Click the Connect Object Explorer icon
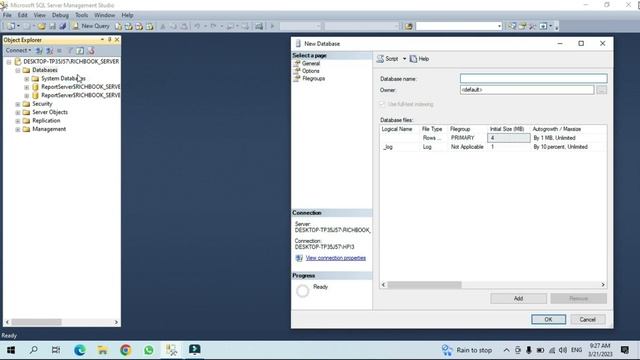The height and width of the screenshot is (360, 640). [x=39, y=51]
